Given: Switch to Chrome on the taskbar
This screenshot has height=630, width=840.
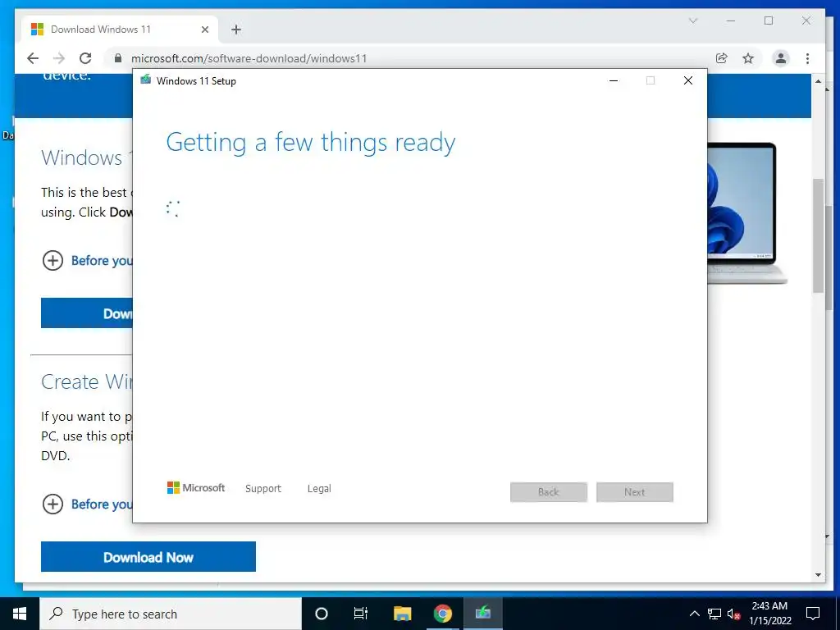Looking at the screenshot, I should (x=442, y=614).
